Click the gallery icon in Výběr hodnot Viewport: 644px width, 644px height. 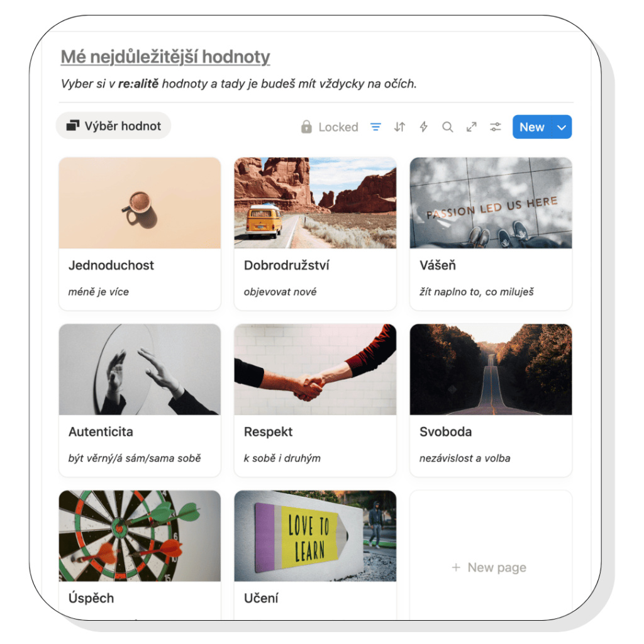pos(73,126)
